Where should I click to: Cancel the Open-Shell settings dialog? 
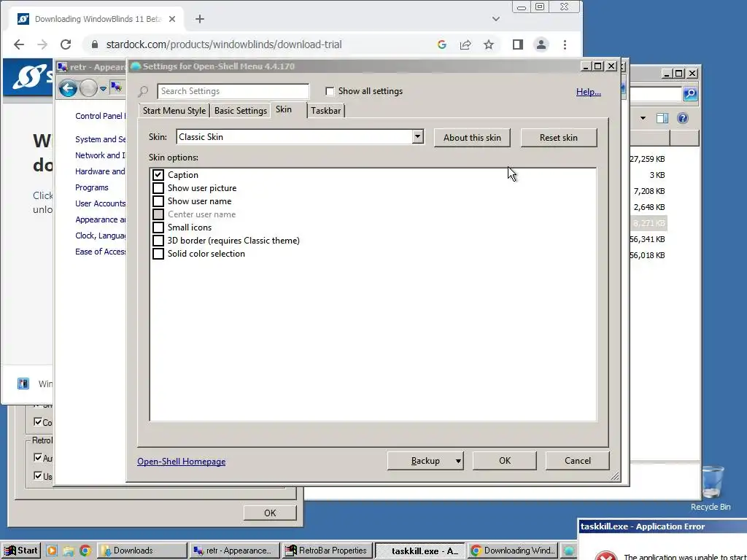578,461
